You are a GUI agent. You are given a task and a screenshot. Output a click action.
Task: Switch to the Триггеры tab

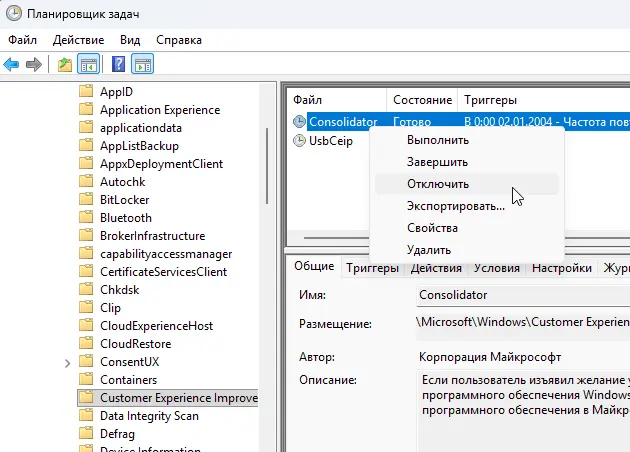372,268
